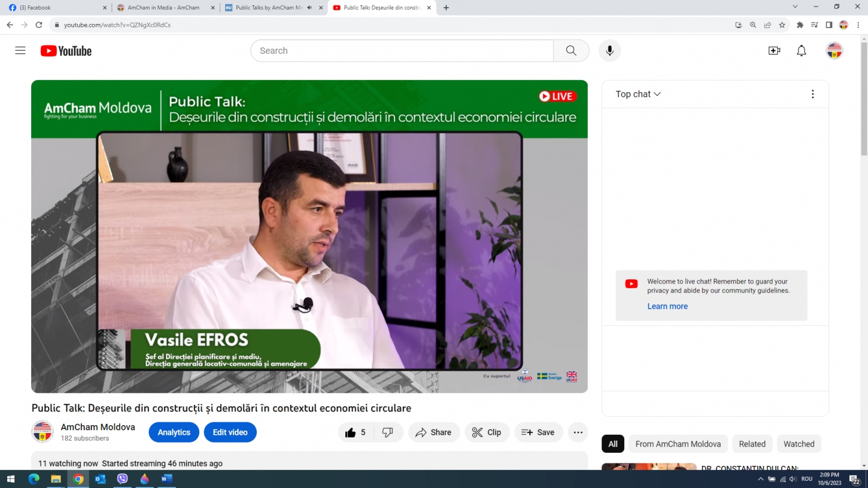Click the search magnifier button
This screenshot has width=868, height=488.
point(571,51)
